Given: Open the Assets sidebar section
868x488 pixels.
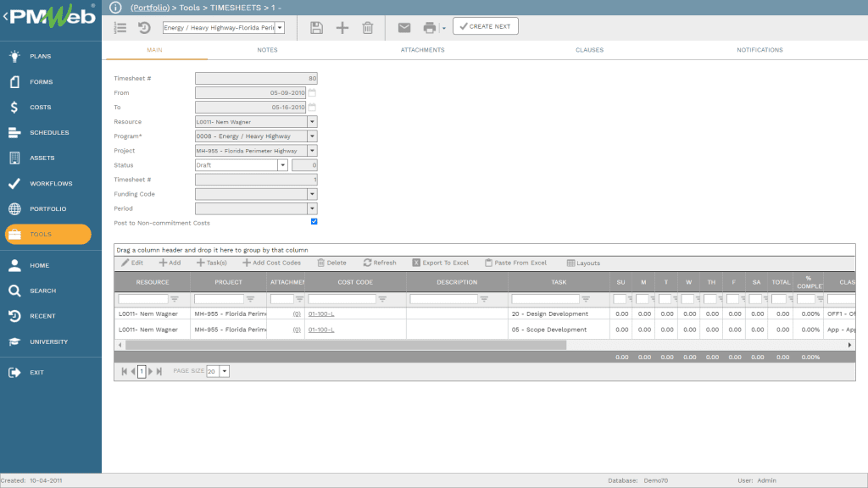Looking at the screenshot, I should (42, 158).
